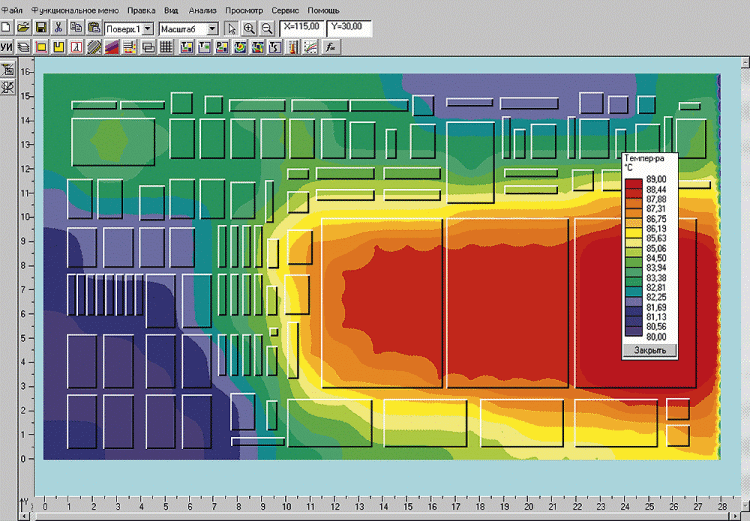Click the first T temperature map icon
The width and height of the screenshot is (750, 521).
coord(187,47)
